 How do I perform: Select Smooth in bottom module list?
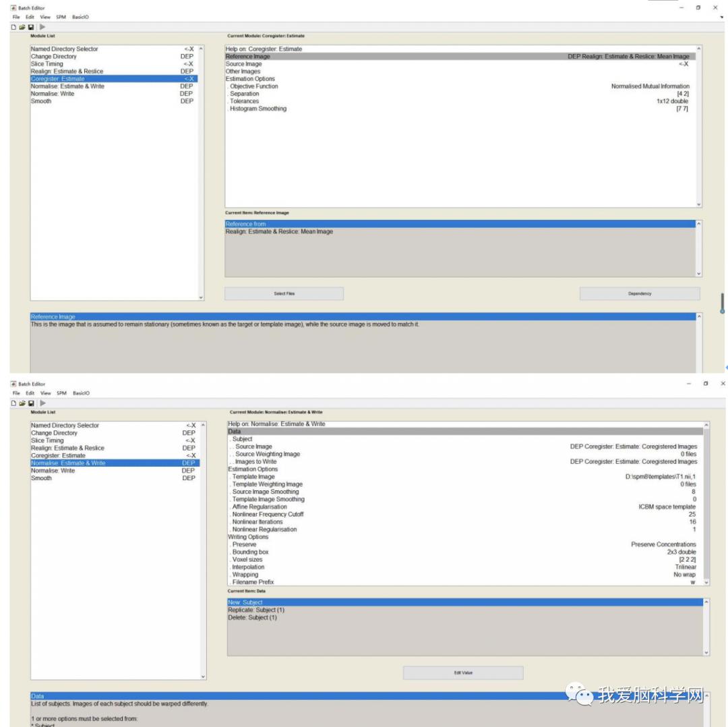tap(115, 478)
